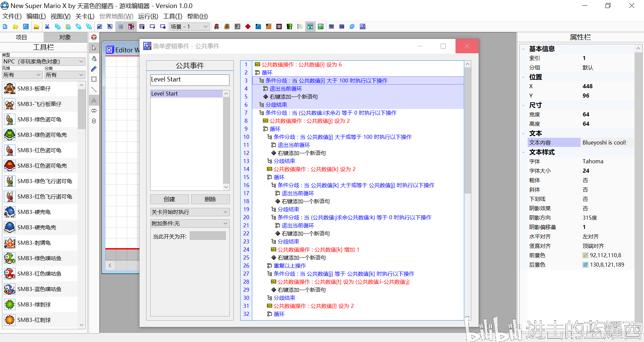Screen dimensions: 644x342
Task: Click the red diamond toolbar icon
Action: 248,26
